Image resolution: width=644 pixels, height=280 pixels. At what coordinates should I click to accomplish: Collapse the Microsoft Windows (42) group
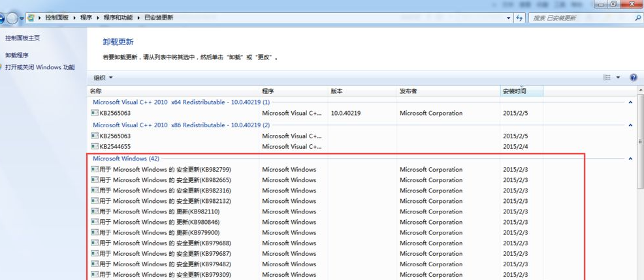pos(630,159)
